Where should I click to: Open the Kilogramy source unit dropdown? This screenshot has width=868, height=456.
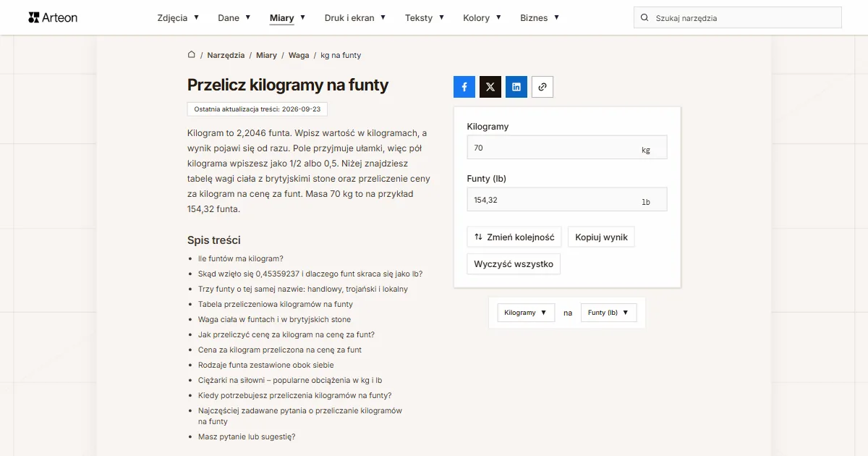click(x=526, y=313)
